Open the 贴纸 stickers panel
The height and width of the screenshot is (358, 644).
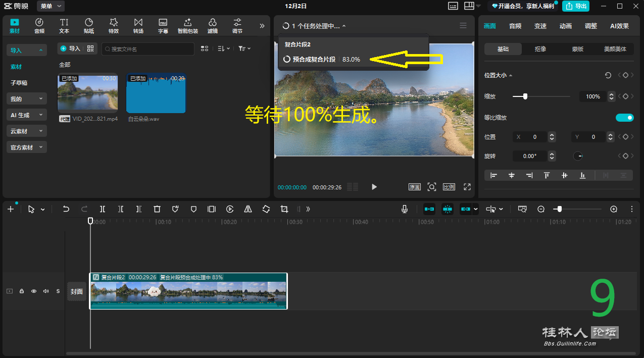coord(89,26)
